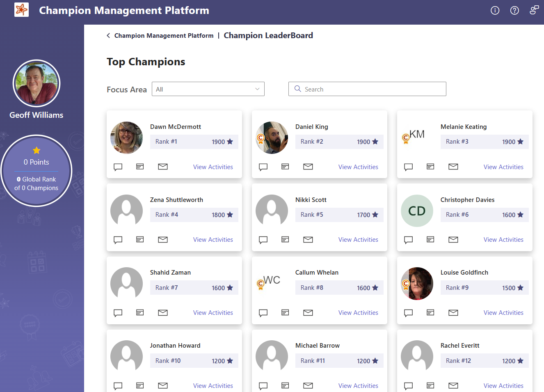Email Shahid Zaman

[162, 312]
